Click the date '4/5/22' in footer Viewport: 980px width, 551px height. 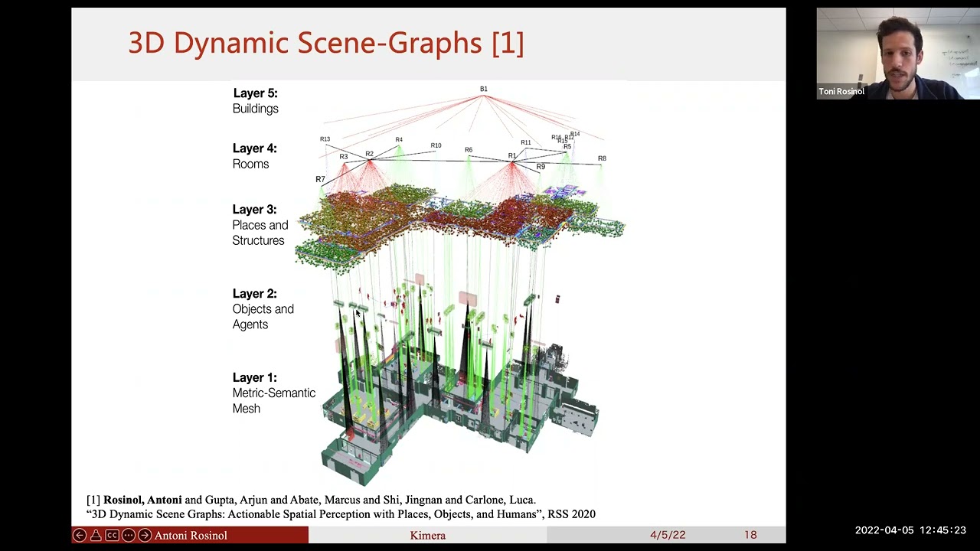668,535
